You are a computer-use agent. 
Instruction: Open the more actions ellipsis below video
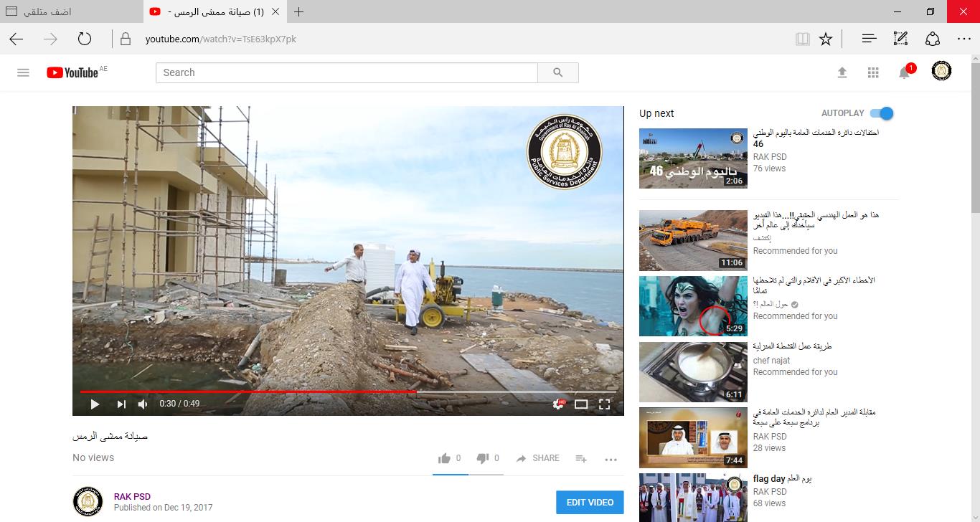tap(611, 459)
